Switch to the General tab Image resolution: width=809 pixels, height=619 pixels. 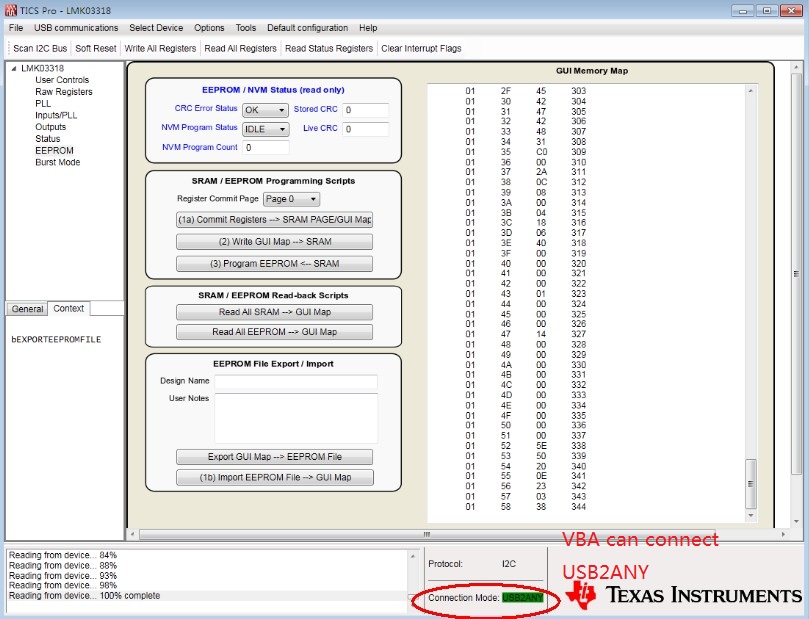pyautogui.click(x=27, y=309)
